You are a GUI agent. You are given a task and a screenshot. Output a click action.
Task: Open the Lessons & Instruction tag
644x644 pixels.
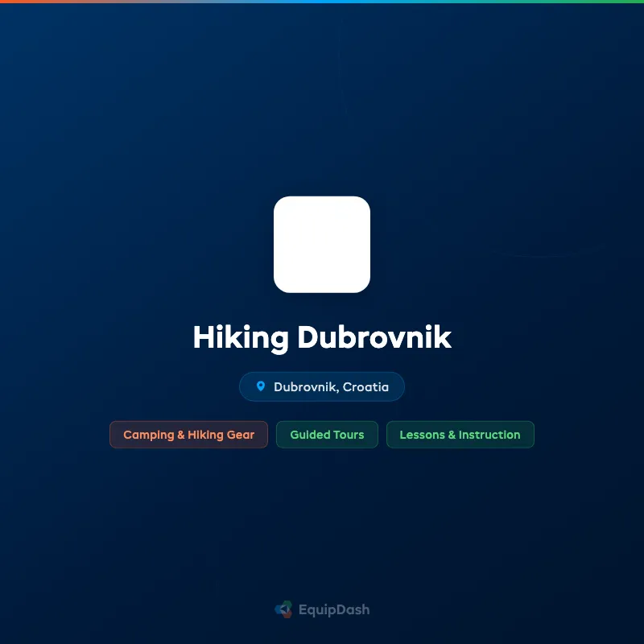[x=460, y=435]
